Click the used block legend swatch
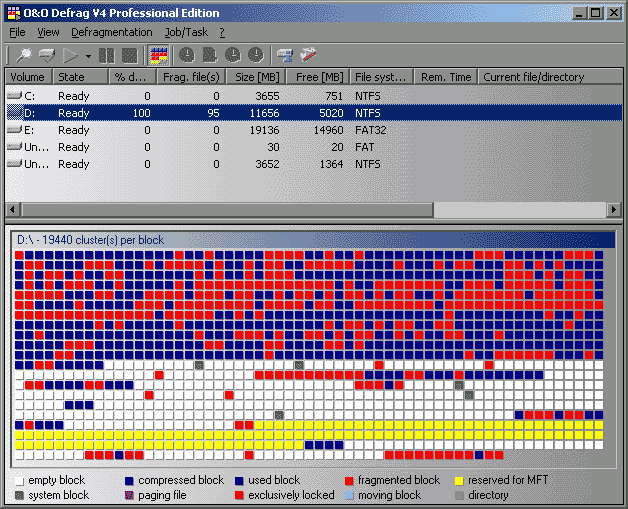The image size is (628, 509). click(239, 481)
